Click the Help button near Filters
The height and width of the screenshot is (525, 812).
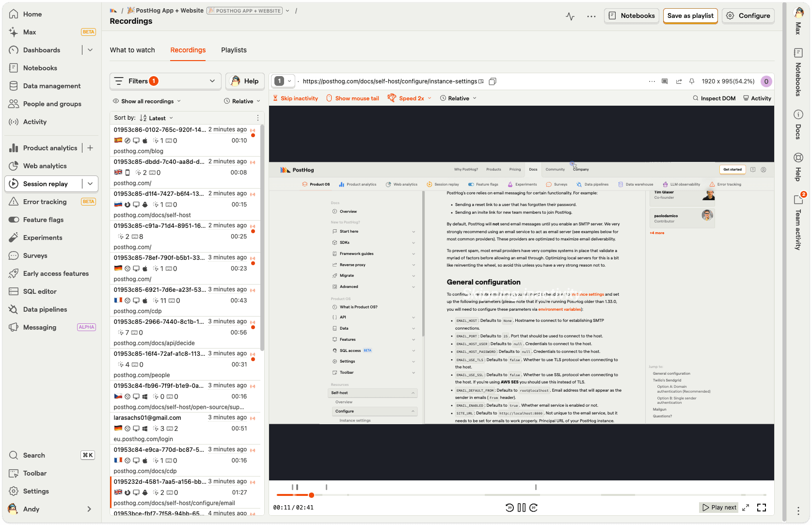245,81
